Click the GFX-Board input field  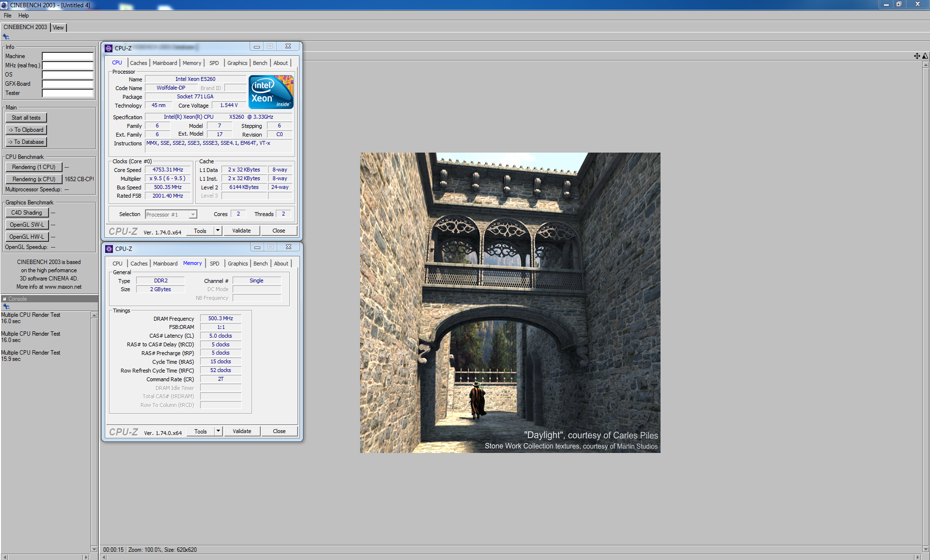tap(68, 84)
